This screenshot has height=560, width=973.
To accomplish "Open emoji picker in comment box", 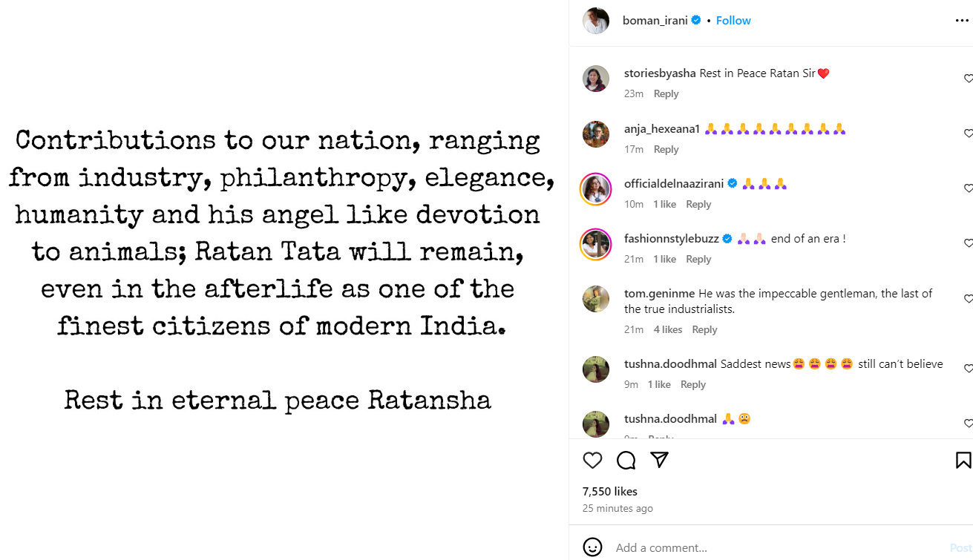I will coord(592,547).
